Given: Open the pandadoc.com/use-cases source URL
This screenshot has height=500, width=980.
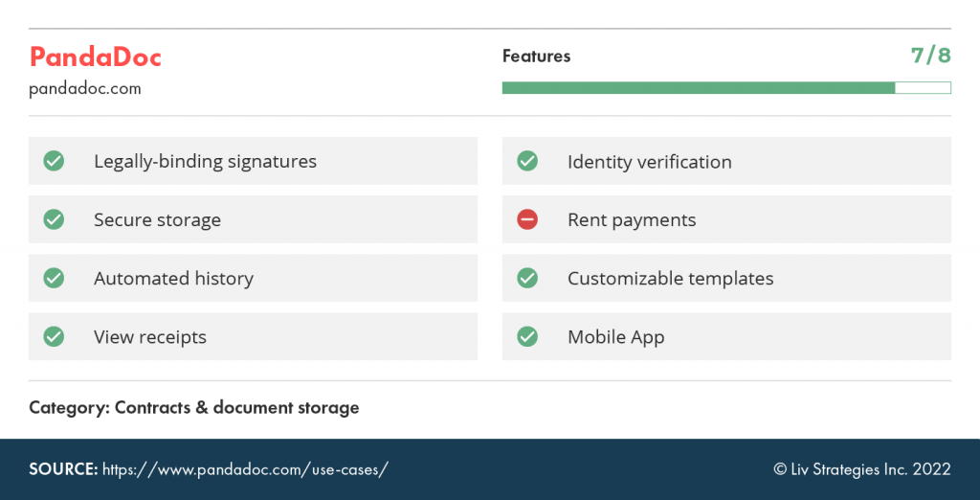Looking at the screenshot, I should tap(245, 469).
